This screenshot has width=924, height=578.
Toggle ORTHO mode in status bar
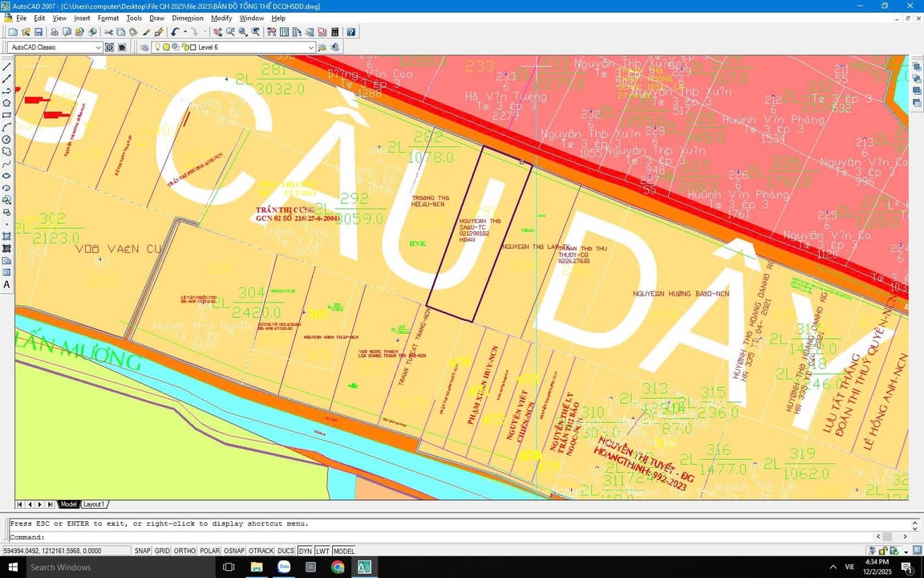(x=184, y=551)
